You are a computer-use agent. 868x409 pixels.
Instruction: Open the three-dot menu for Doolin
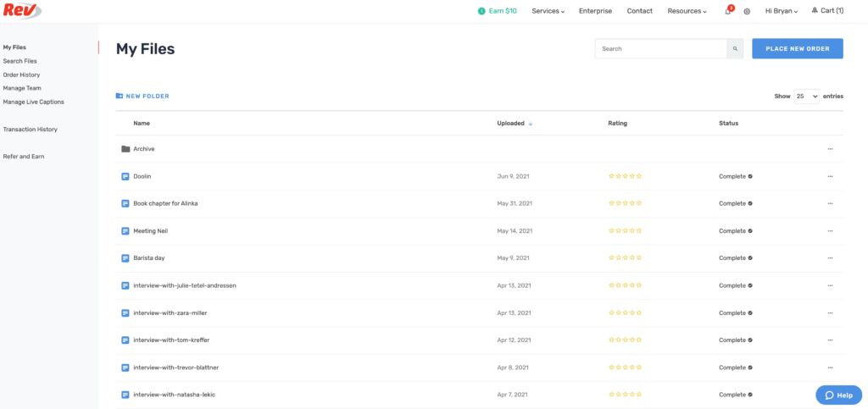click(830, 176)
